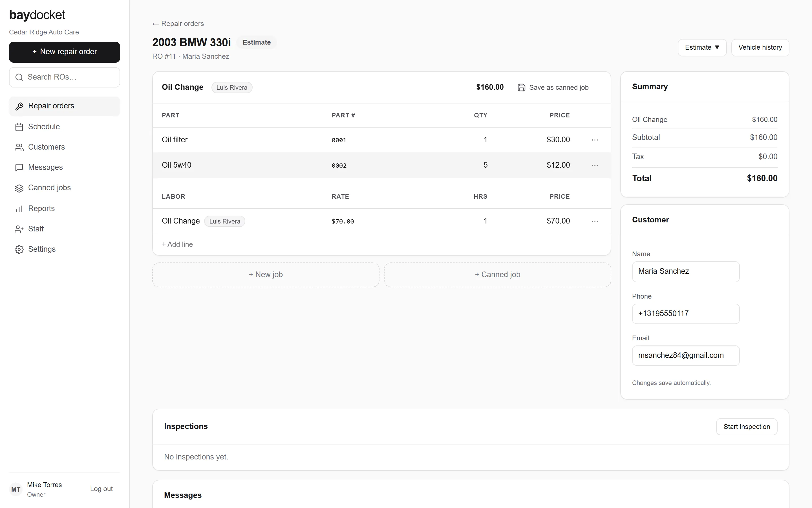Click the 2003 BMW 330i heading
Screen dimensions: 812x508
click(192, 43)
